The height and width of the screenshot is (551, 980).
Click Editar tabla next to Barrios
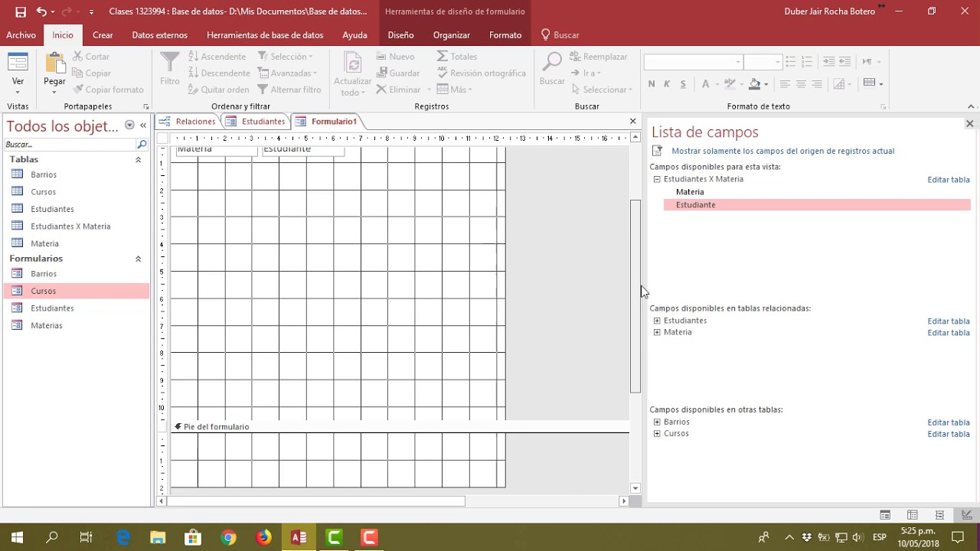[x=949, y=422]
